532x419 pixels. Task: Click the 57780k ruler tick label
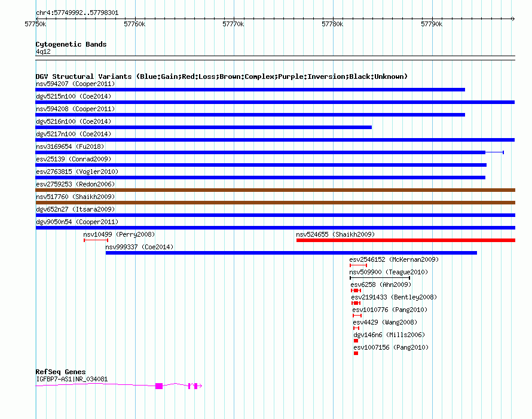332,24
